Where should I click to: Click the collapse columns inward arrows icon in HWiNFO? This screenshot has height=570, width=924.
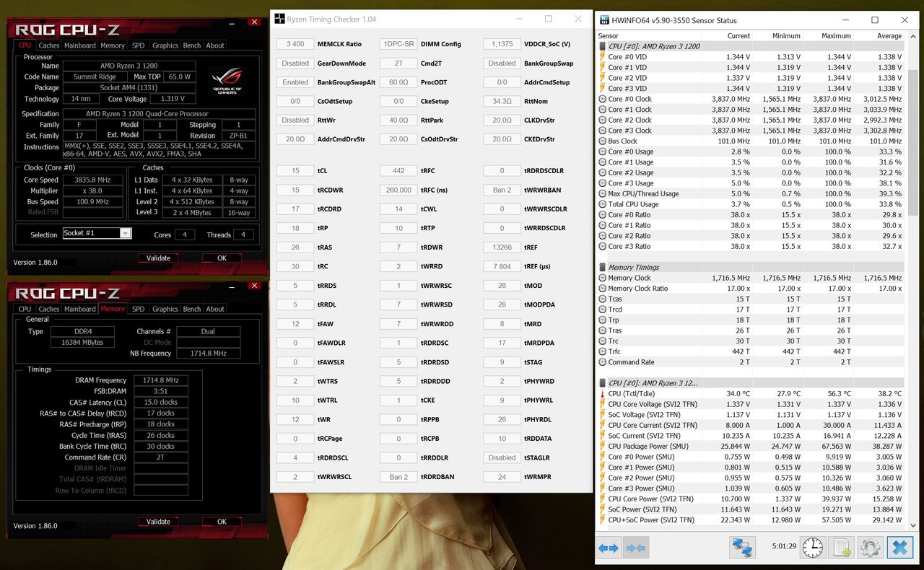(x=636, y=548)
